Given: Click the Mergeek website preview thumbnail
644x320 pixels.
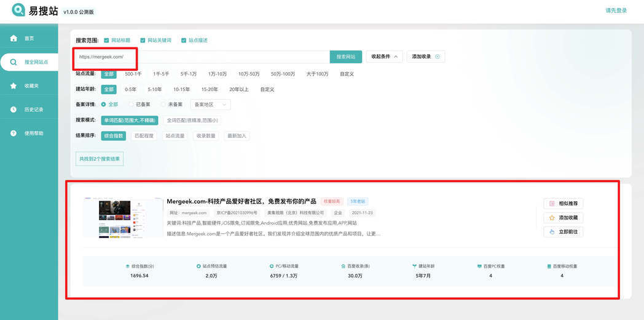Looking at the screenshot, I should click(x=124, y=218).
